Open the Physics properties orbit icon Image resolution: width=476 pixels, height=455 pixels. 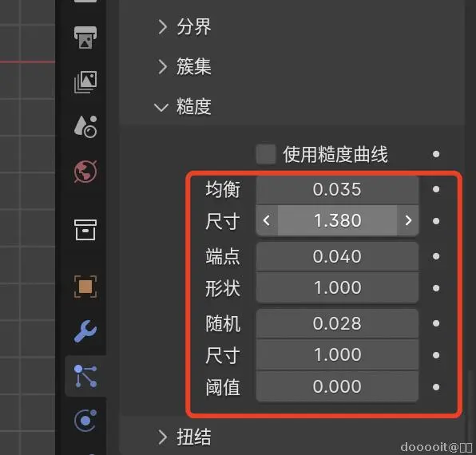[85, 421]
